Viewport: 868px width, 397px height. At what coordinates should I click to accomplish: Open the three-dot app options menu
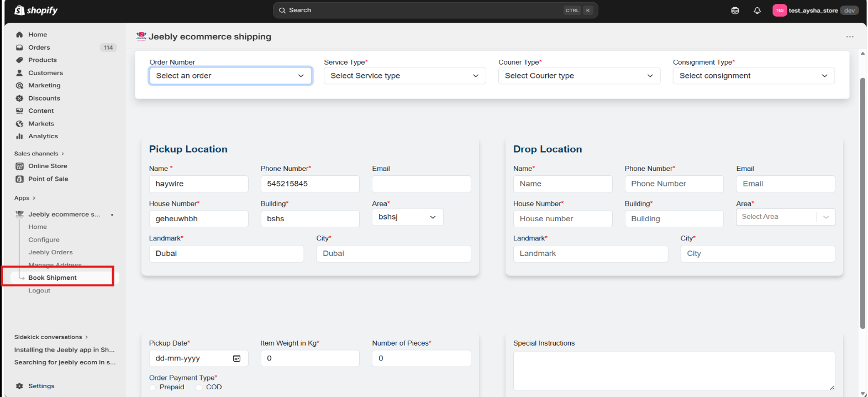(x=850, y=36)
